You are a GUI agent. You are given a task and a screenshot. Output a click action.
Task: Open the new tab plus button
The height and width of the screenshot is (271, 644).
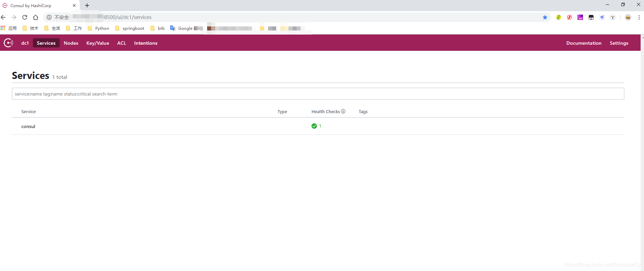[87, 5]
